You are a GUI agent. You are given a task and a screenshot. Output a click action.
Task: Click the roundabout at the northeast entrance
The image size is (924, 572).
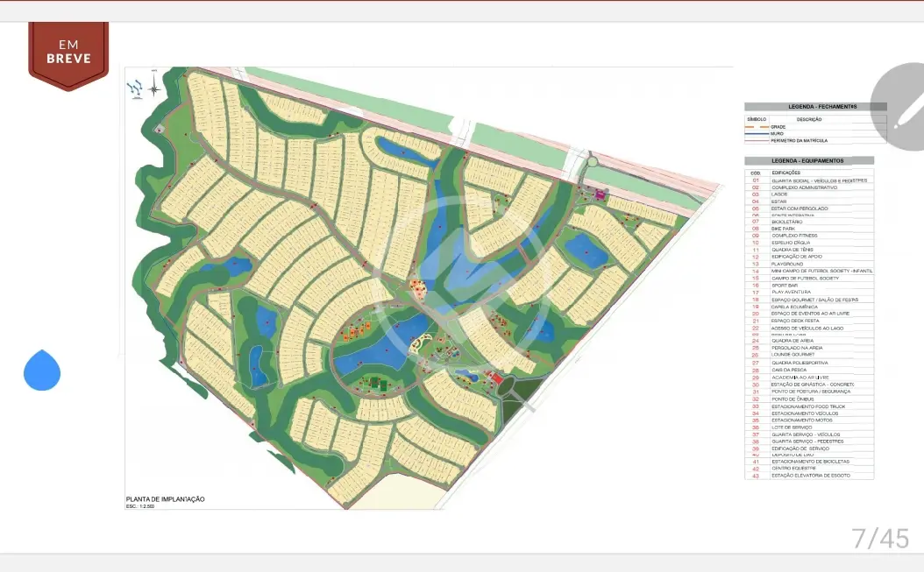[592, 160]
